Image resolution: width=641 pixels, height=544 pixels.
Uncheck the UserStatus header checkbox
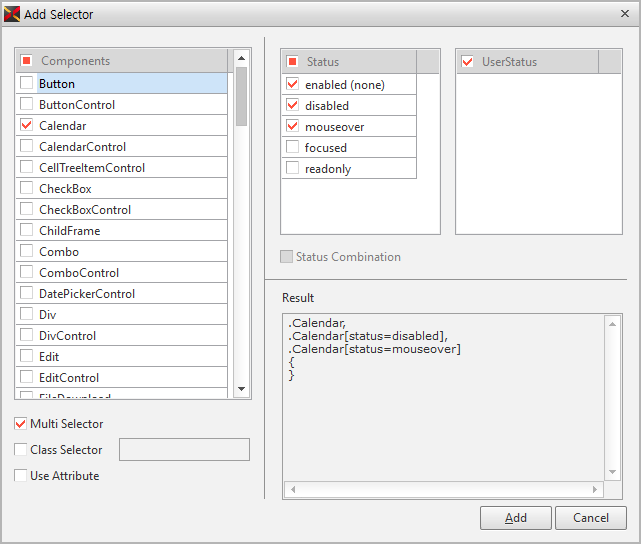[467, 62]
